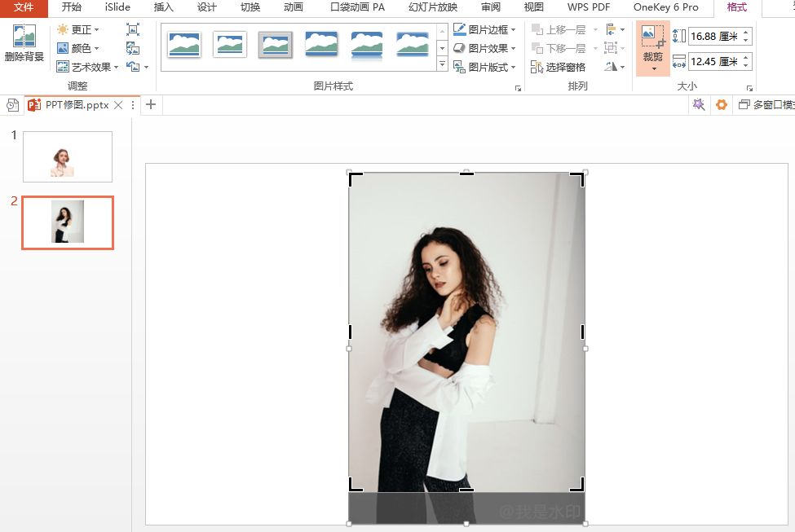Click the Change Picture icon
795x532 pixels.
click(x=133, y=48)
